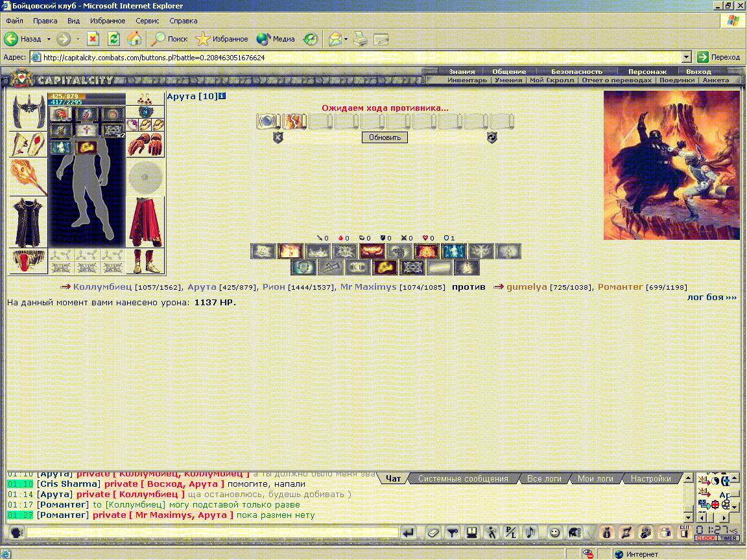The height and width of the screenshot is (560, 747).
Task: Click the flaming mace weapon slot
Action: point(28,177)
